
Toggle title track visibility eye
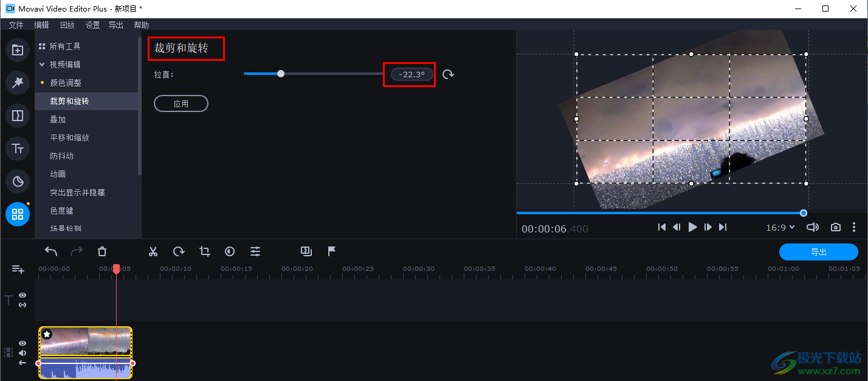[x=22, y=295]
